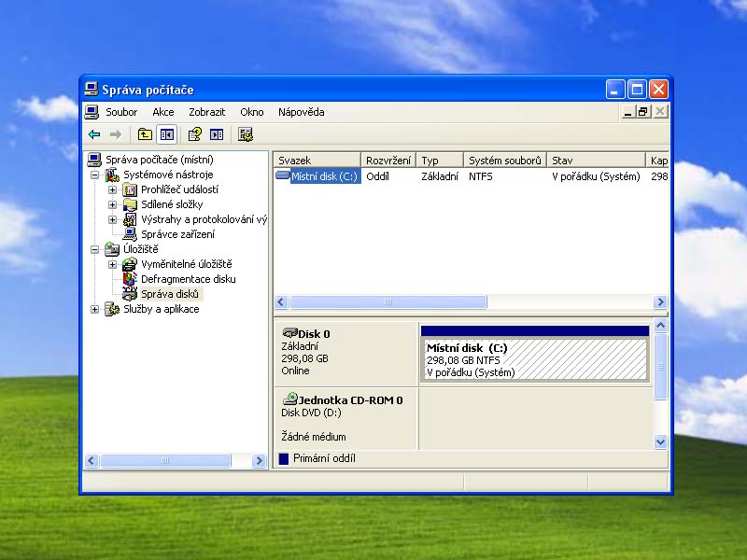The image size is (747, 560).
Task: Toggle the Show/Hide console tree button
Action: pyautogui.click(x=166, y=134)
